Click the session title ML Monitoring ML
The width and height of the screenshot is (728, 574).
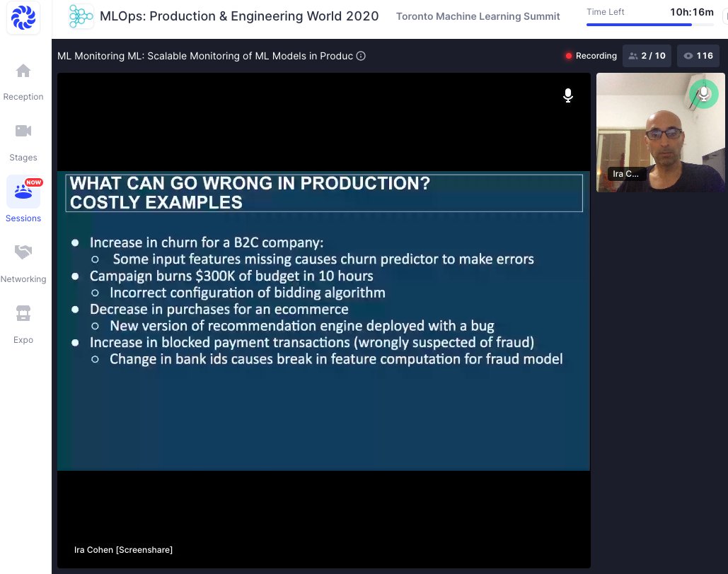tap(204, 56)
